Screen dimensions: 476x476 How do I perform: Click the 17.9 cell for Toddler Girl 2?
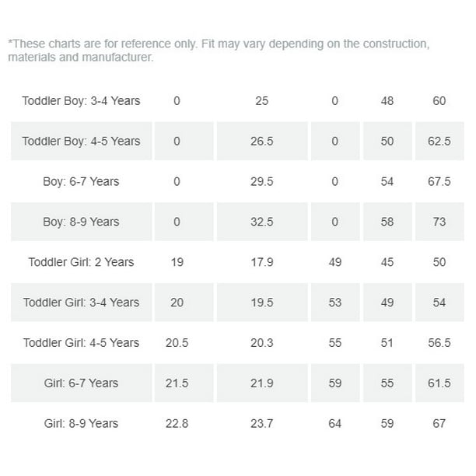[262, 262]
